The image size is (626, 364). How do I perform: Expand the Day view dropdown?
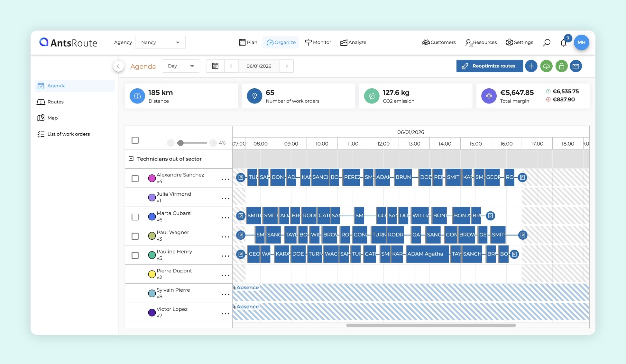[x=181, y=66]
